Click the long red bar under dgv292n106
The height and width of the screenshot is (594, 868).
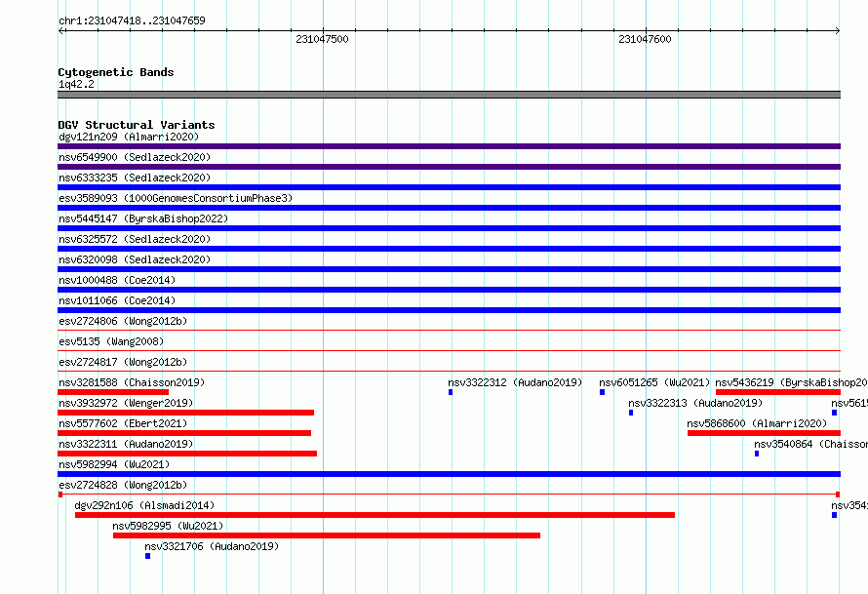click(x=375, y=515)
